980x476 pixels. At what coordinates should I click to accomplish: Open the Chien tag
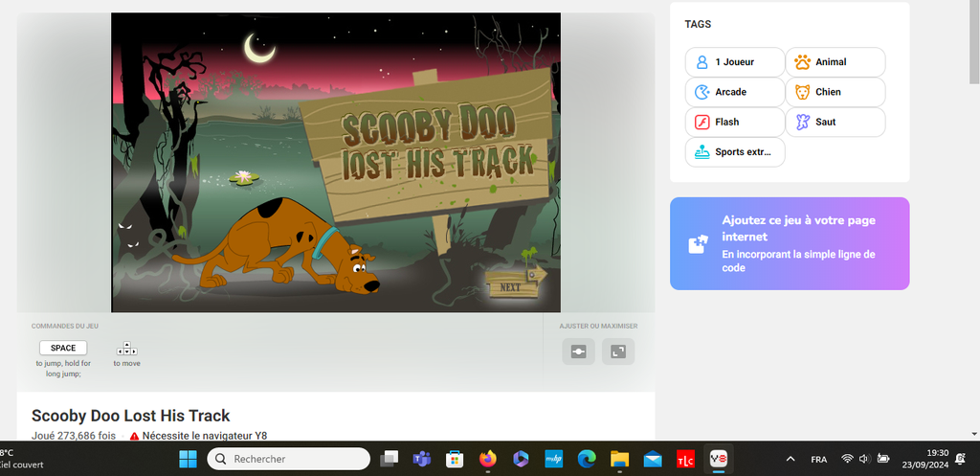[835, 92]
